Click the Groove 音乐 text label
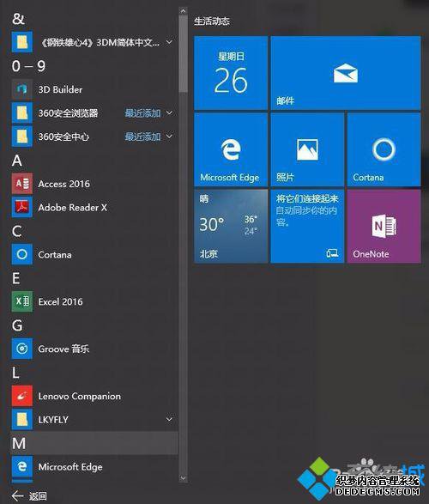 [x=63, y=349]
